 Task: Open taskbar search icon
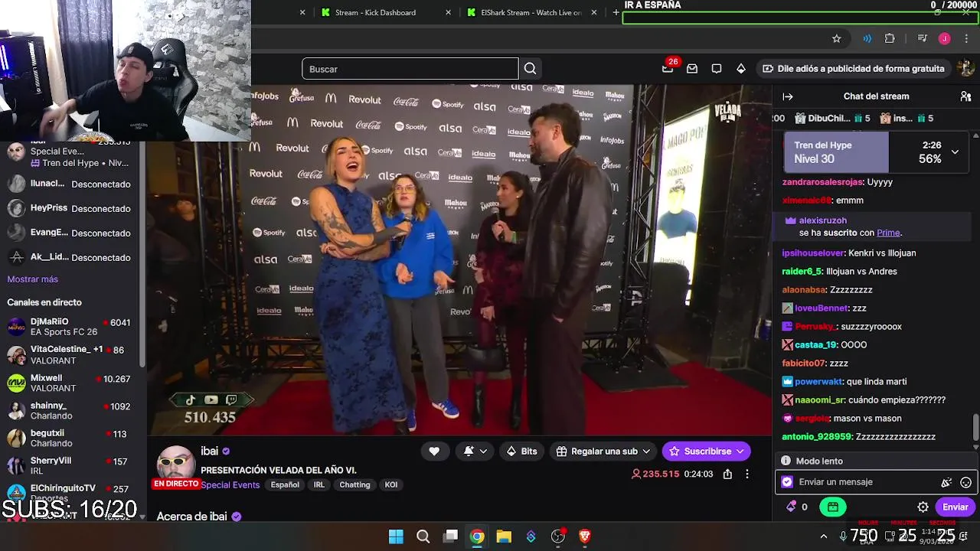tap(423, 536)
